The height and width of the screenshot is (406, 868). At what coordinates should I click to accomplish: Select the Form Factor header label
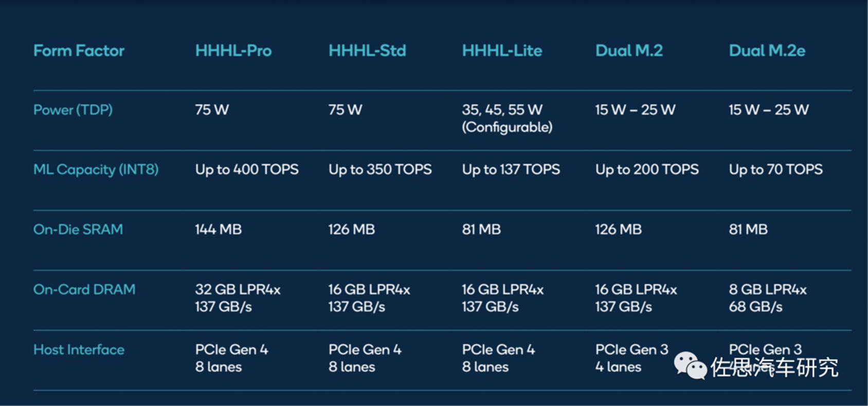coord(79,51)
